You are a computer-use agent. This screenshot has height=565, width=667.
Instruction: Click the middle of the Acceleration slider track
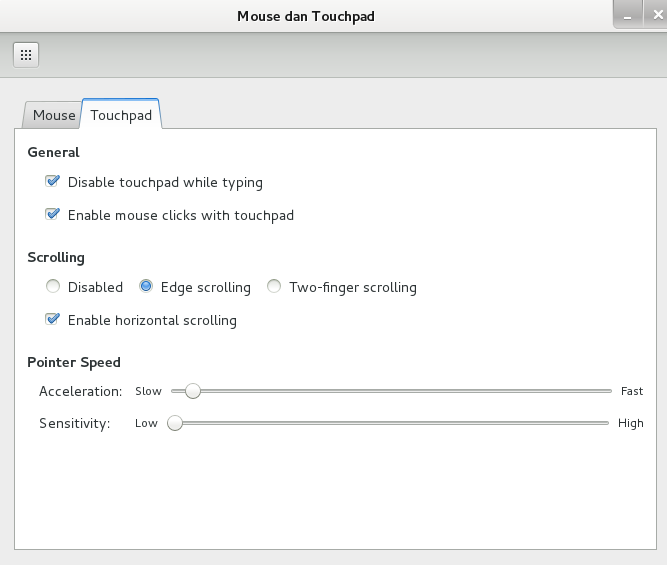tap(391, 391)
